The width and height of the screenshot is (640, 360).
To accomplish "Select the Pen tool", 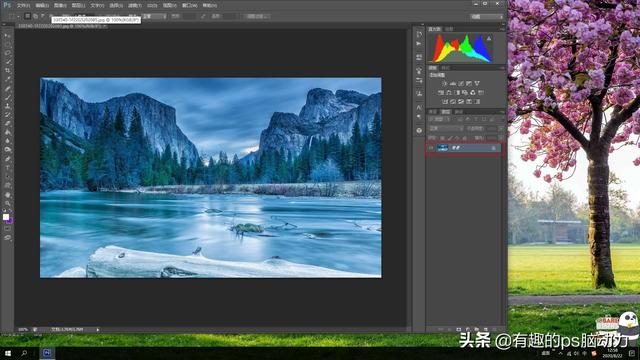I will [x=7, y=159].
